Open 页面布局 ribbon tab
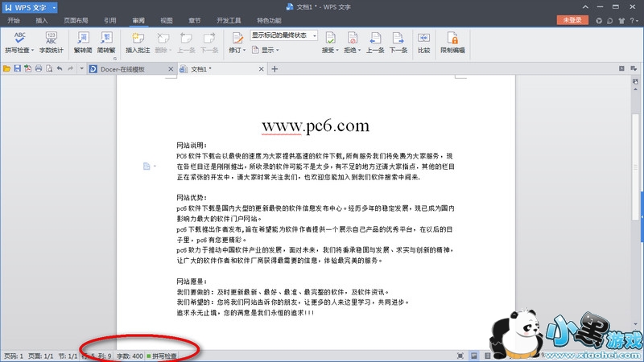The height and width of the screenshot is (362, 644). 76,21
